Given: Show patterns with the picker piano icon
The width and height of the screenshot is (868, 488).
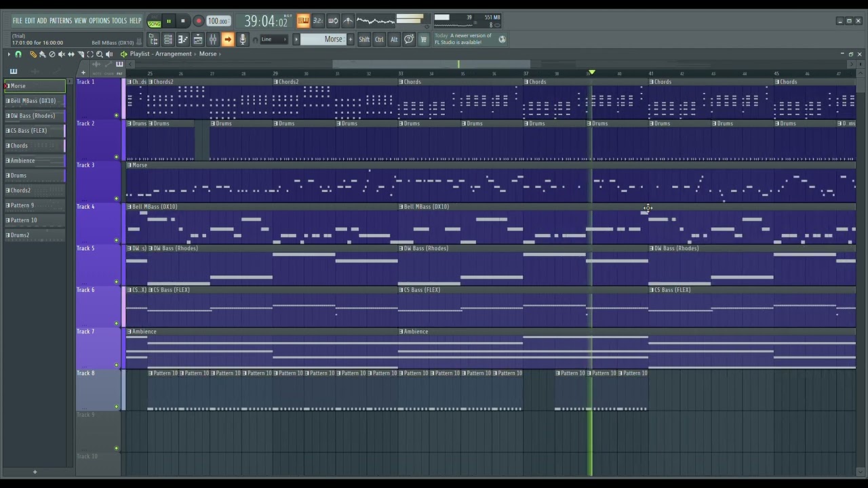Looking at the screenshot, I should (13, 71).
